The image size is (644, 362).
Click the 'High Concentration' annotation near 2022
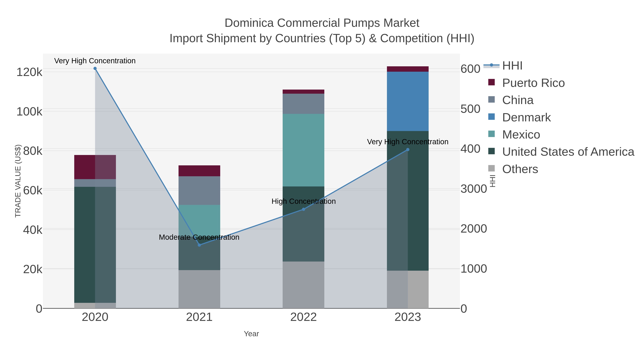click(x=304, y=201)
